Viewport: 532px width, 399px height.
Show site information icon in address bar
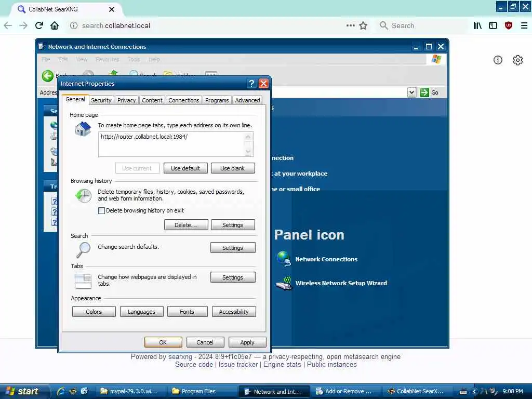click(74, 25)
